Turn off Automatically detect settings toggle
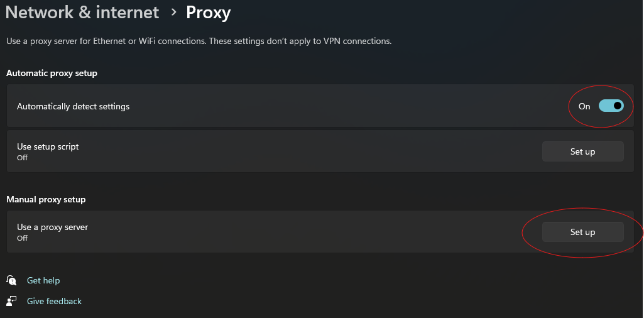The width and height of the screenshot is (644, 318). tap(611, 106)
